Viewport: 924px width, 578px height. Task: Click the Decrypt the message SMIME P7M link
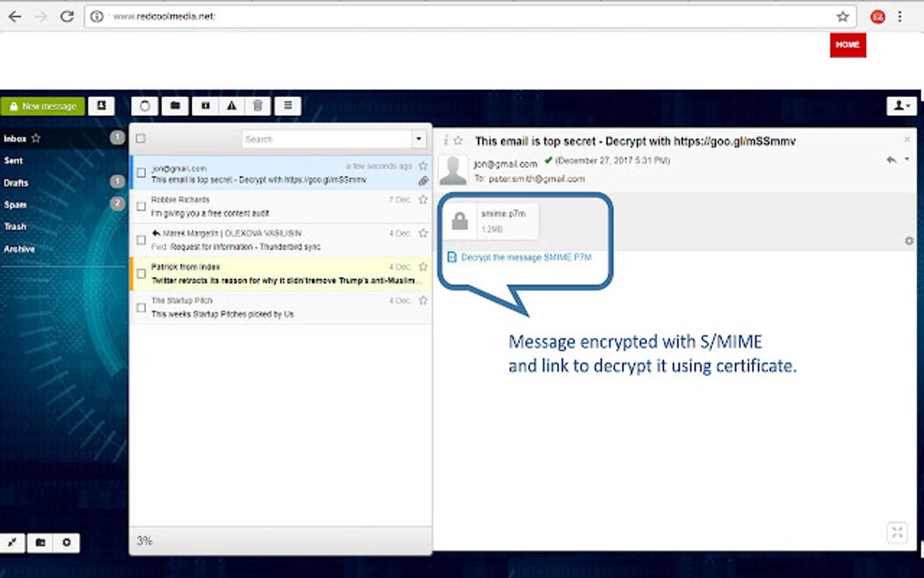[525, 257]
